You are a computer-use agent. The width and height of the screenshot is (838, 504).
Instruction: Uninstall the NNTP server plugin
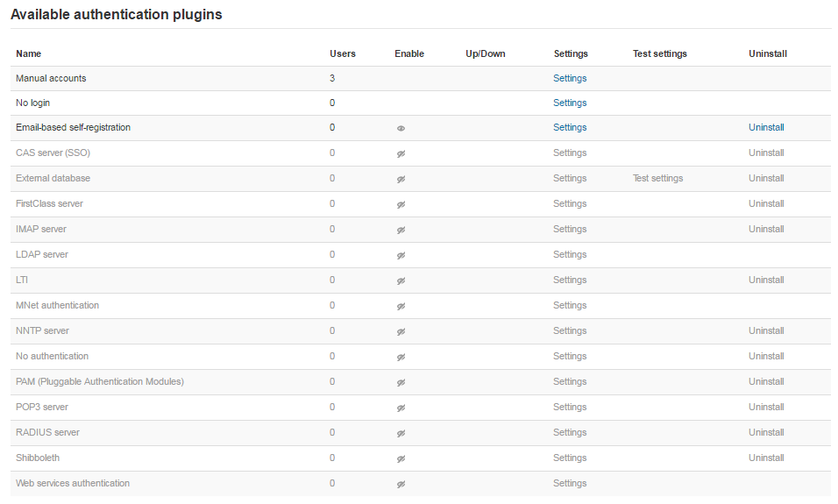pos(766,330)
